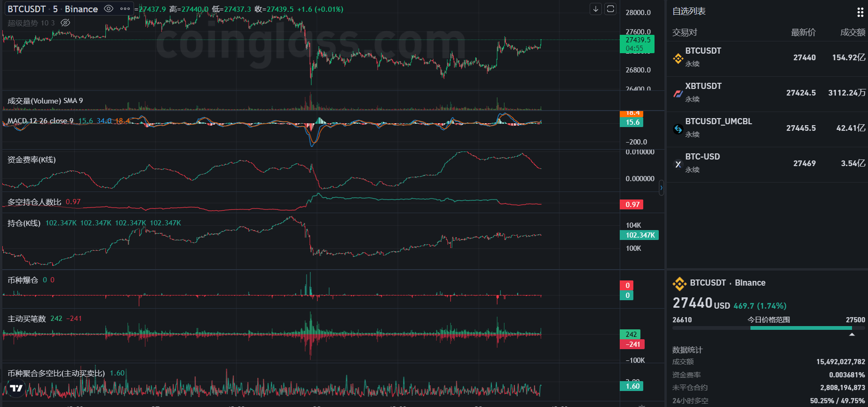
Task: Sort watchlist by 交易对 column
Action: [685, 32]
